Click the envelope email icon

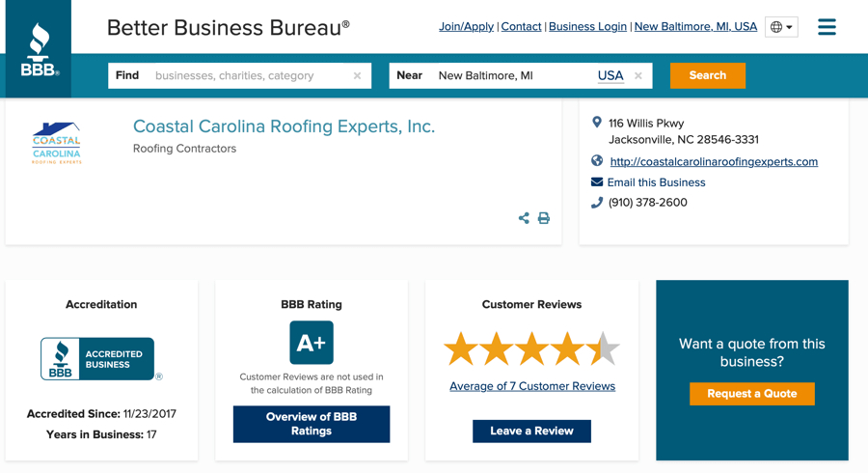click(597, 181)
